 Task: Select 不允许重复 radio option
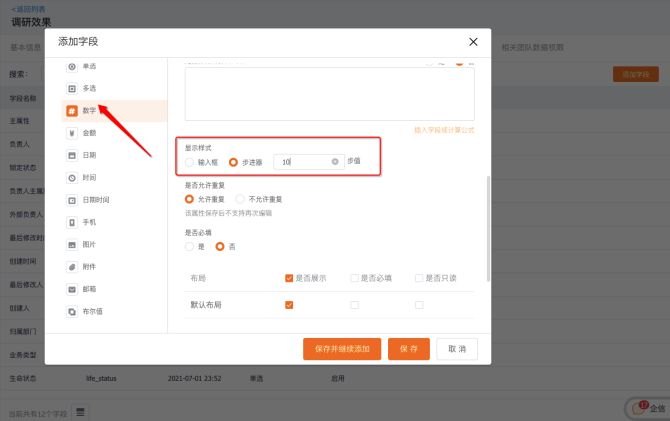point(240,199)
